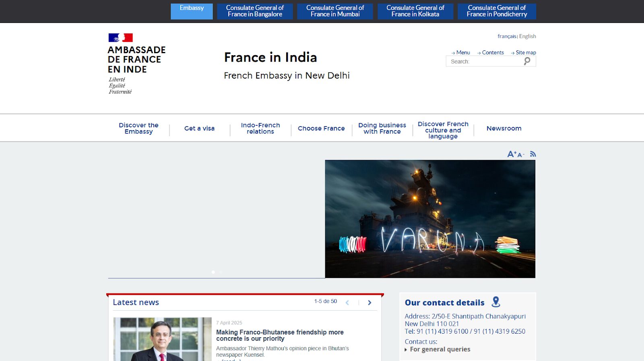The height and width of the screenshot is (361, 644).
Task: Open Making Franco-Bhutanese friendship article headline
Action: click(x=280, y=335)
